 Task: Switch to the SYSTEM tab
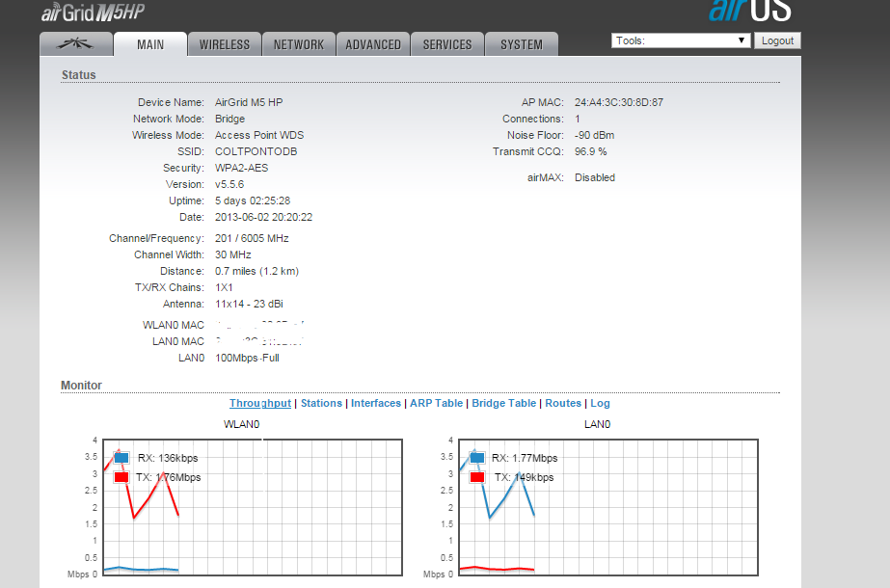521,44
